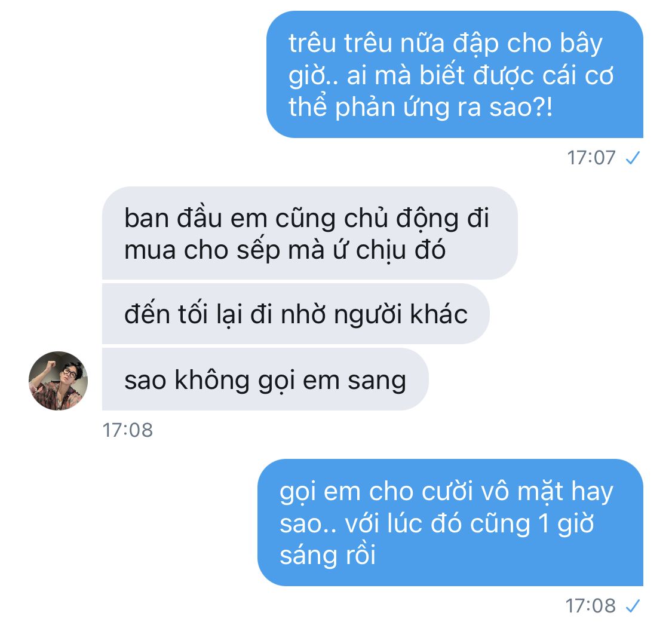Click the text line 'sáng rồi' in the last bubble
The height and width of the screenshot is (625, 672).
click(327, 554)
